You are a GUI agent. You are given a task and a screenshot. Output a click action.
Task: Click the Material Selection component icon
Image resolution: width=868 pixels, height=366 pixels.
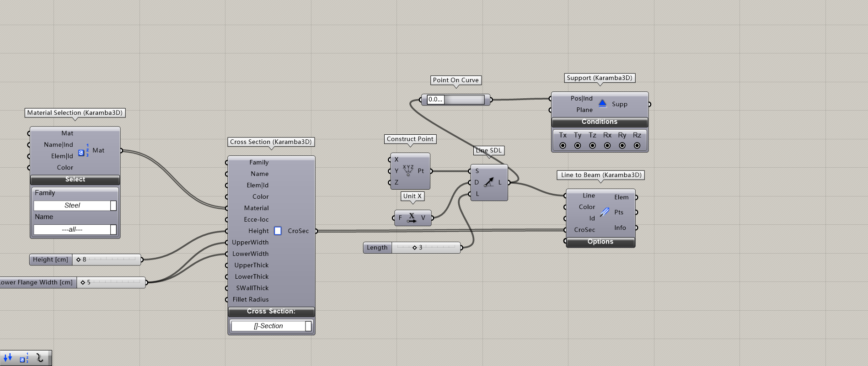coord(83,151)
